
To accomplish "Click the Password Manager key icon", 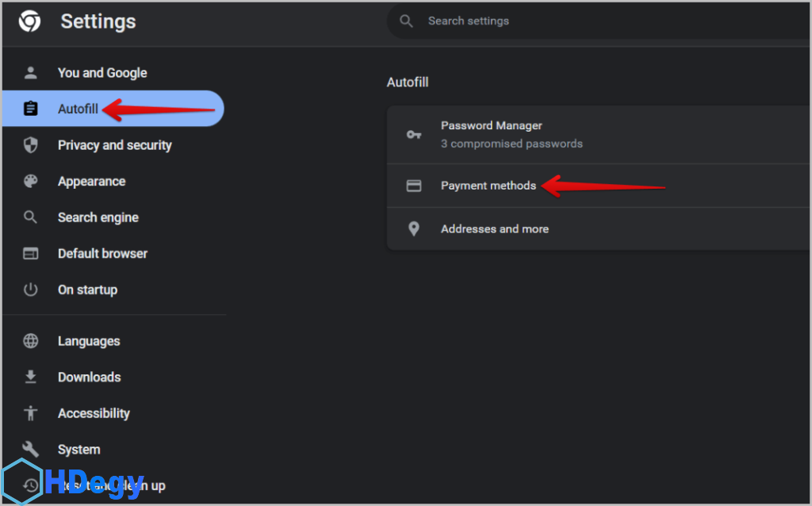I will tap(414, 134).
